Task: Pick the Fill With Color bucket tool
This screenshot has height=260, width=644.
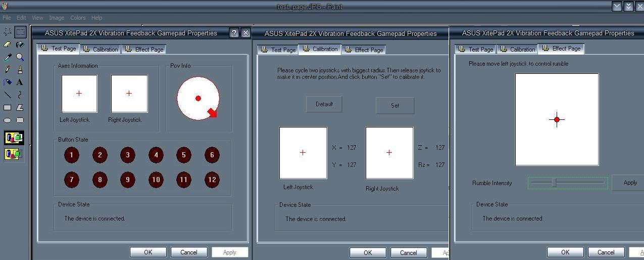Action: tap(20, 45)
